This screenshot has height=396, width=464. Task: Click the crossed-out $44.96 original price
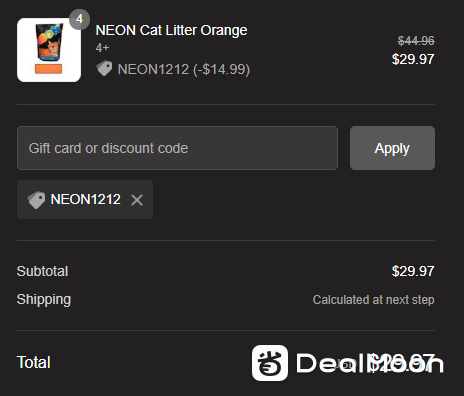click(416, 41)
